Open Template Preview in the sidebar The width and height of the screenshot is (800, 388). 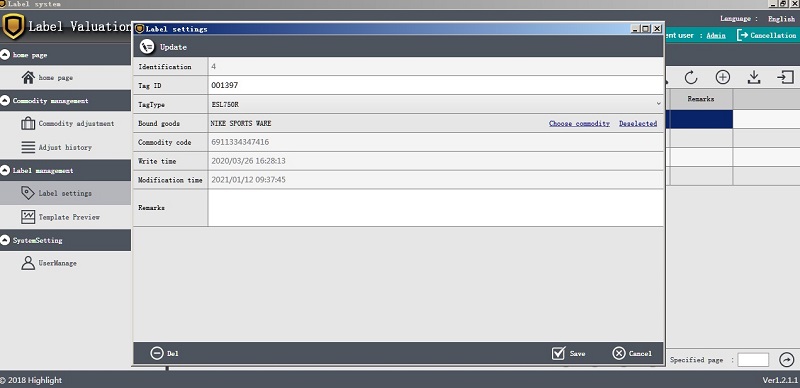pos(69,217)
